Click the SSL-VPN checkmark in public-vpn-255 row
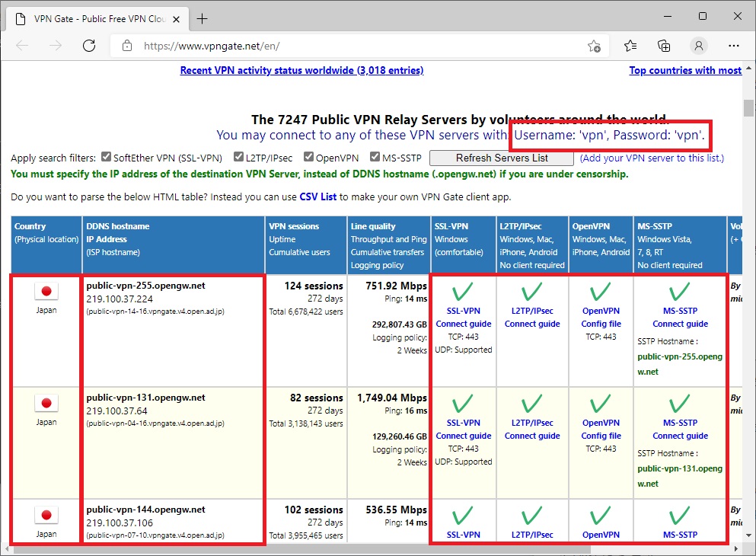Viewport: 756px width, 556px height. [463, 292]
